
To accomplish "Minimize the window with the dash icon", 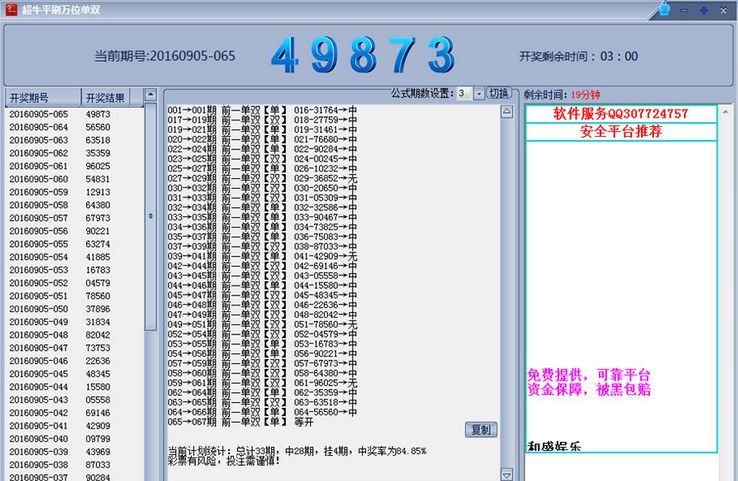I will point(684,10).
